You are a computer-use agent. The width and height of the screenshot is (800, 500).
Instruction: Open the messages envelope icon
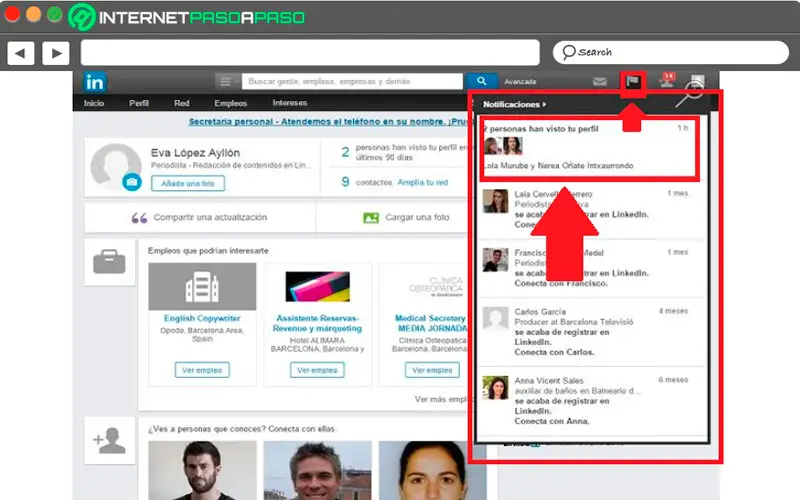click(599, 81)
